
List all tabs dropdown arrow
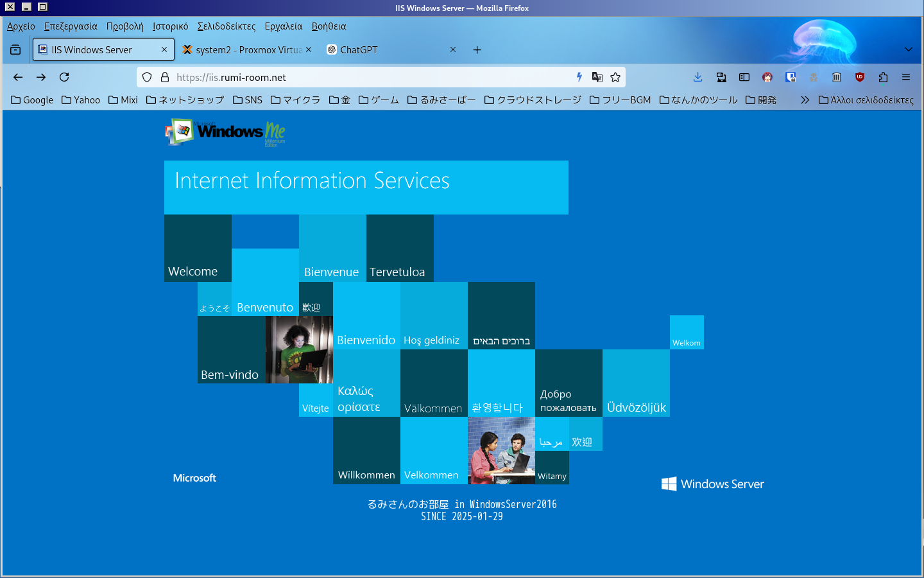coord(908,49)
